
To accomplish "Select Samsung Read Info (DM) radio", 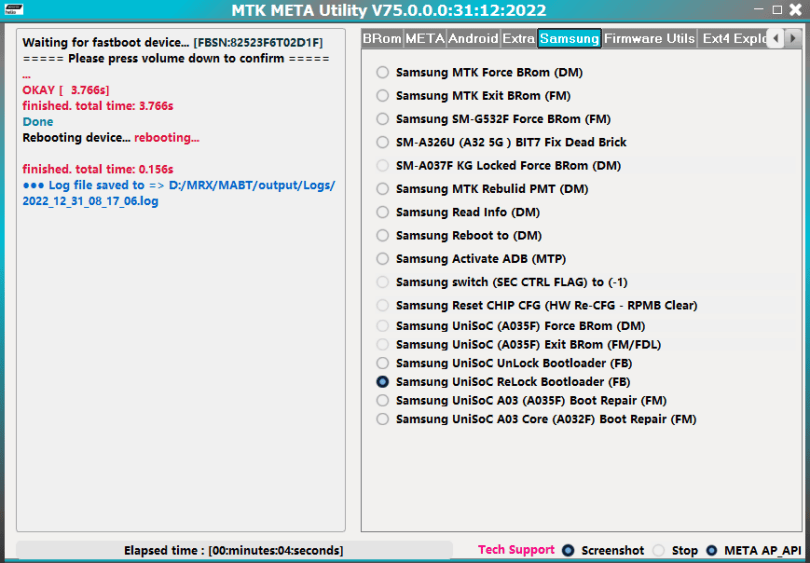I will [x=383, y=212].
